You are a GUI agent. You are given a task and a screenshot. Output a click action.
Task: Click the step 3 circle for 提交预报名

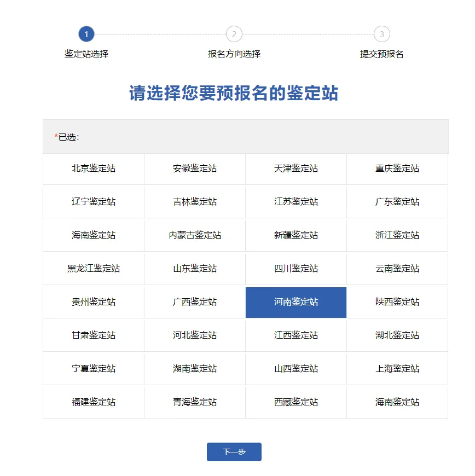(x=381, y=34)
